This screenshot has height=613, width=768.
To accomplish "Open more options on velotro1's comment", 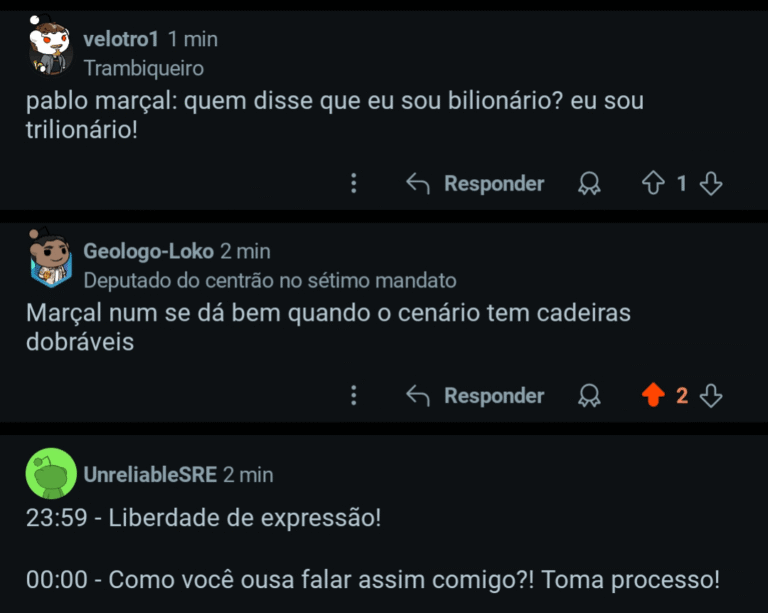I will pos(353,184).
